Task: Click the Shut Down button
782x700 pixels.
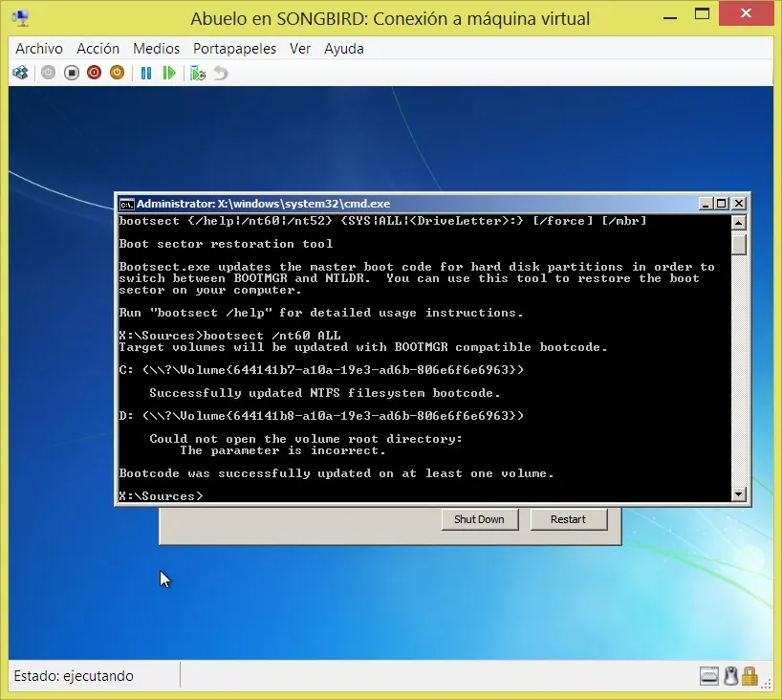Action: (479, 519)
